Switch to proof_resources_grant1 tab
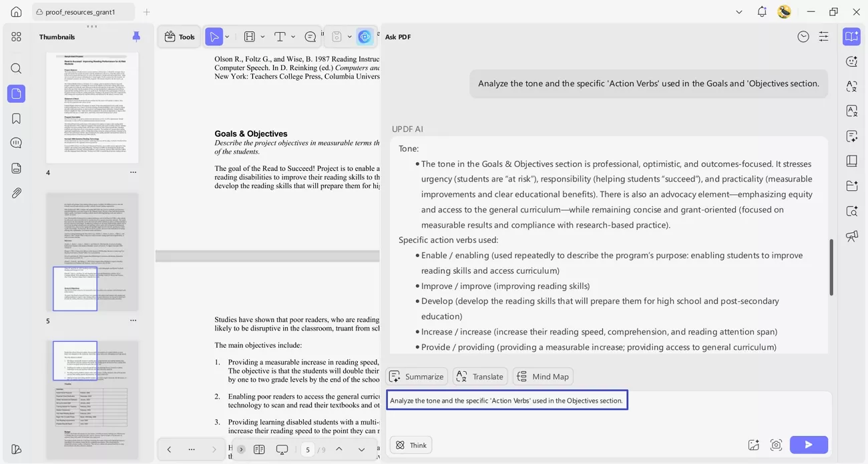This screenshot has width=868, height=464. click(x=83, y=12)
